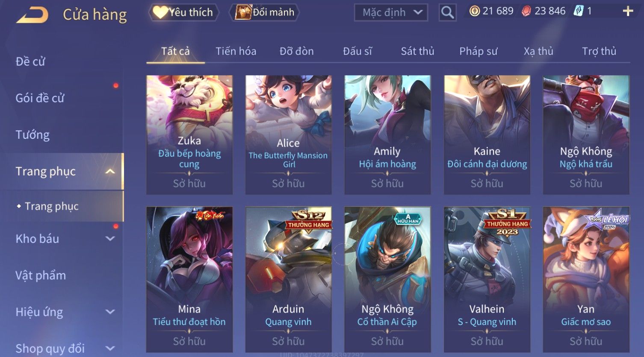Open the search magnifier icon

pyautogui.click(x=447, y=12)
